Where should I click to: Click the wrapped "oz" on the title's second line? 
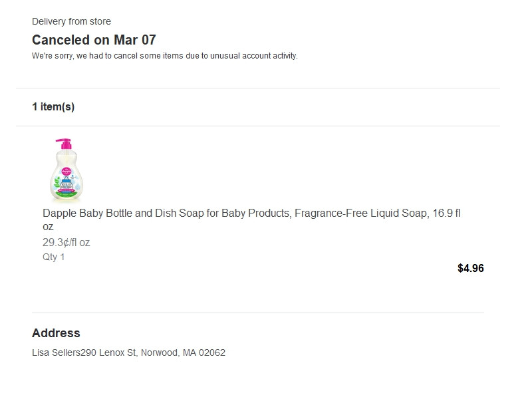[48, 227]
